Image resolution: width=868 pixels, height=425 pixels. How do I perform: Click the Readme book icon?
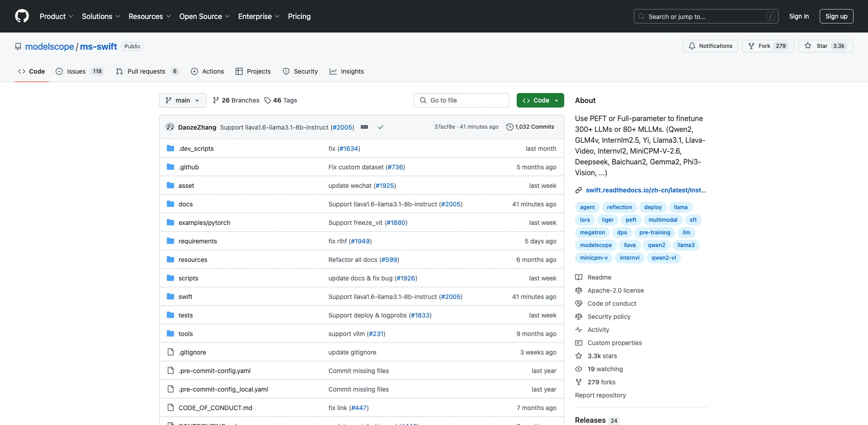click(579, 277)
